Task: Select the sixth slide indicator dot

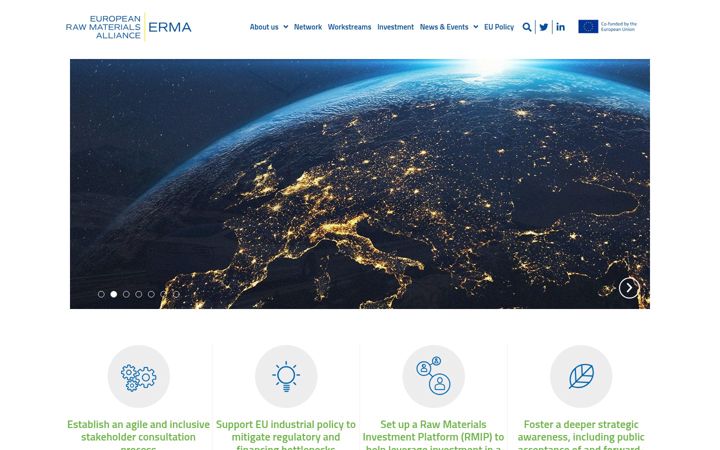Action: tap(163, 294)
